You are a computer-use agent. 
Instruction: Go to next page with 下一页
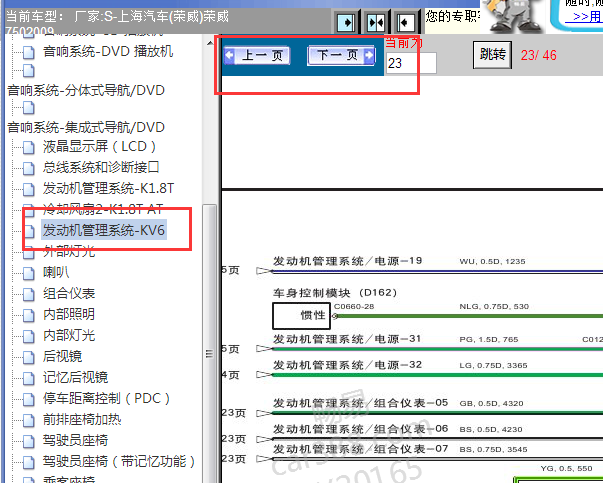[x=341, y=55]
